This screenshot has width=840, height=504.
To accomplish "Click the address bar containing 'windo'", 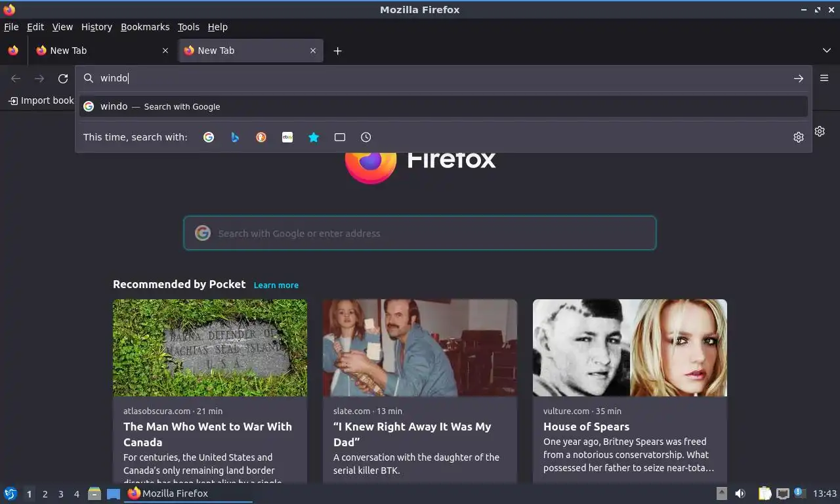I will click(x=444, y=78).
